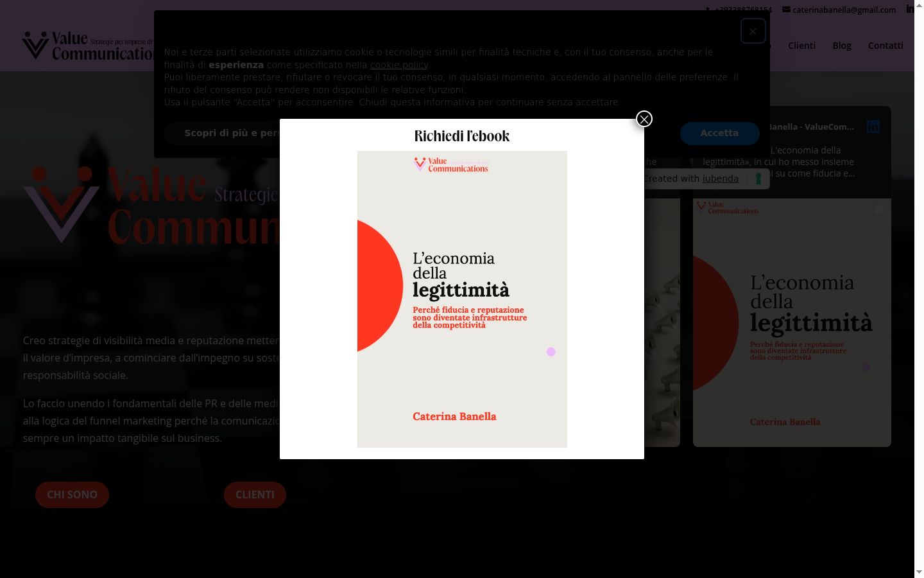Screen dimensions: 924x578
Task: Click the Accetta cookie button
Action: tap(719, 133)
